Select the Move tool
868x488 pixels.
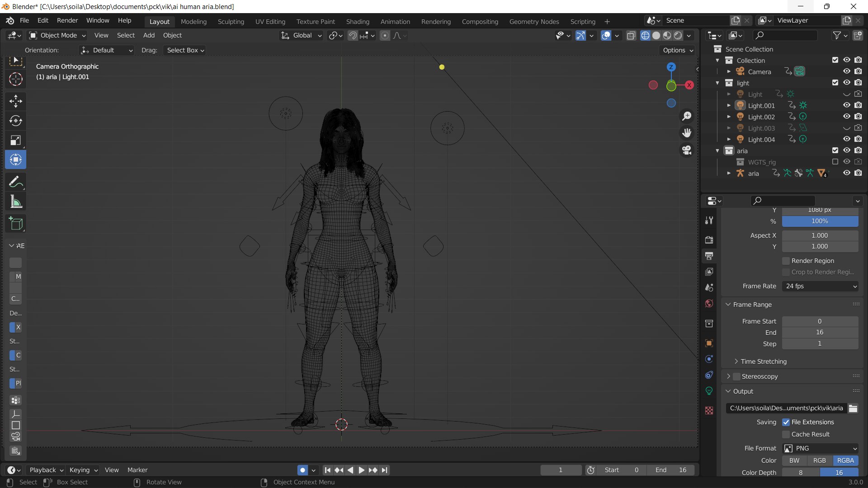tap(16, 101)
